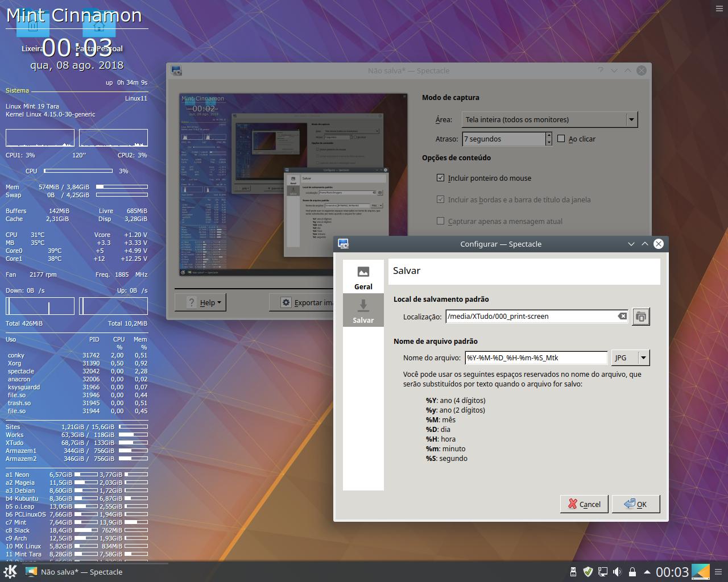This screenshot has width=728, height=582.
Task: Click the network icon in the system tray
Action: tap(602, 572)
